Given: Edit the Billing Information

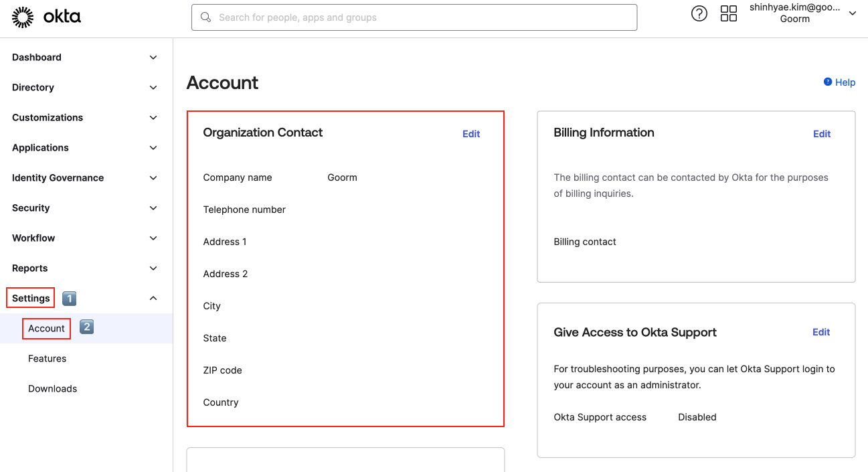Looking at the screenshot, I should (x=821, y=134).
